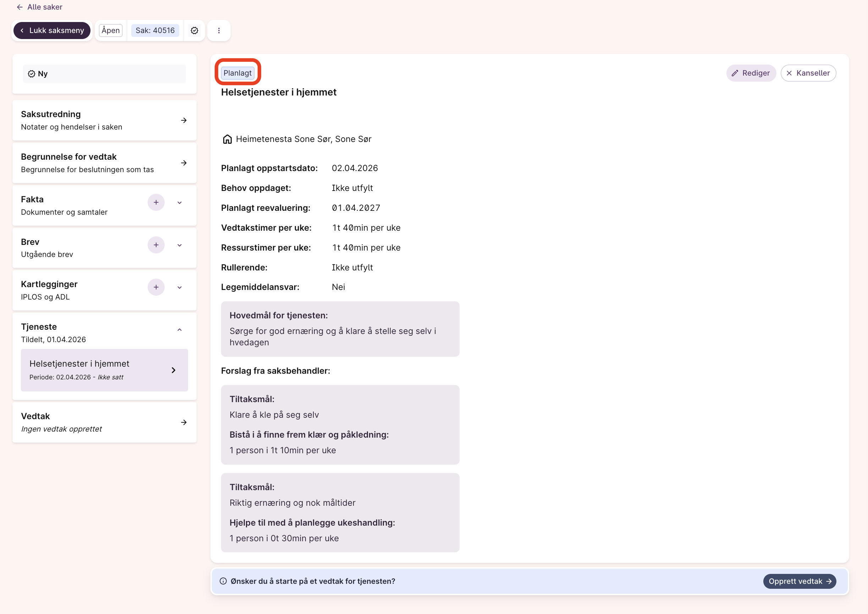Go back via Alle saker arrow
The width and height of the screenshot is (868, 614).
20,7
